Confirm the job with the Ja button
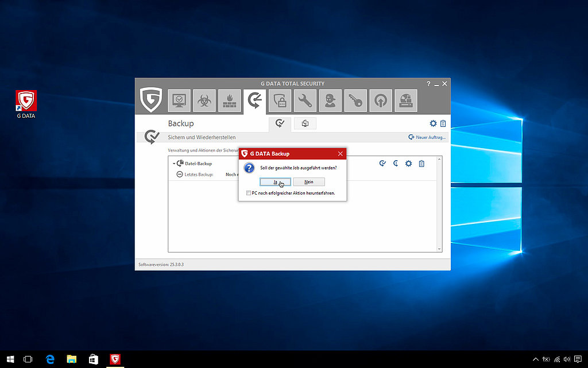The image size is (588, 368). pyautogui.click(x=275, y=181)
